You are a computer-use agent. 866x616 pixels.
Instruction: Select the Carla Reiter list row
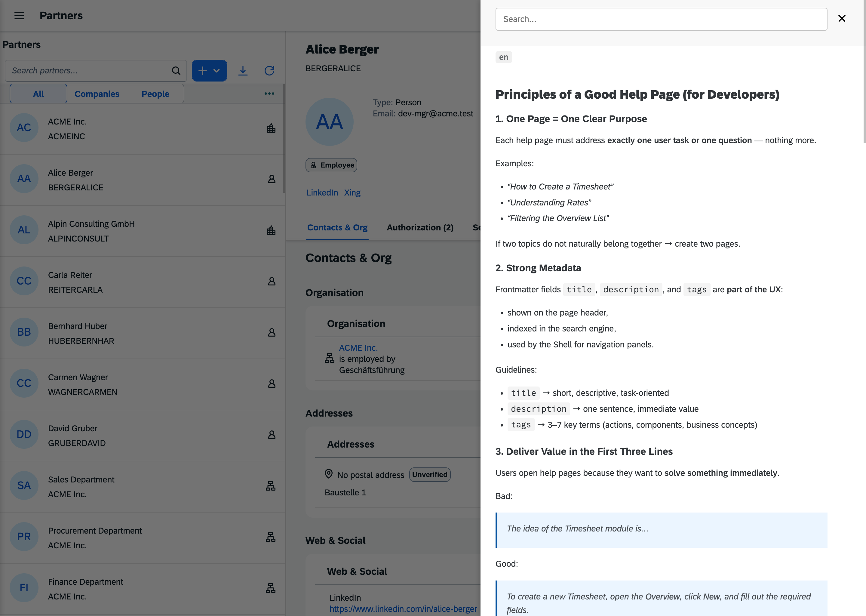tap(142, 282)
